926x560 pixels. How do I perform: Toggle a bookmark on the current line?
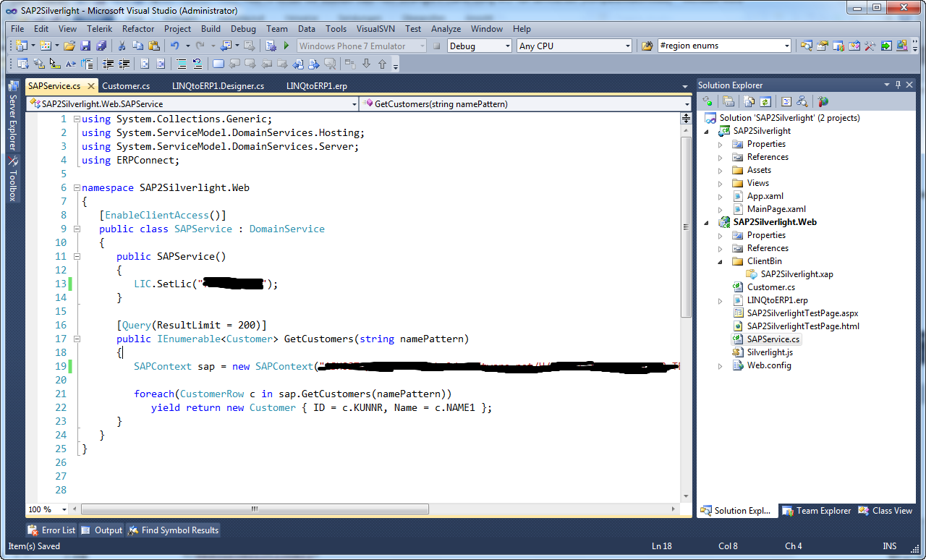218,64
